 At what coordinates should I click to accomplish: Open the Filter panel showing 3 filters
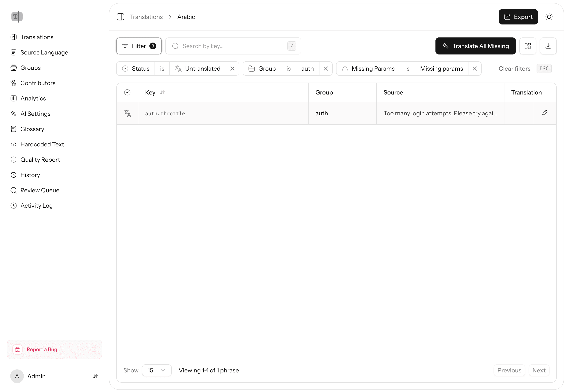coord(139,46)
